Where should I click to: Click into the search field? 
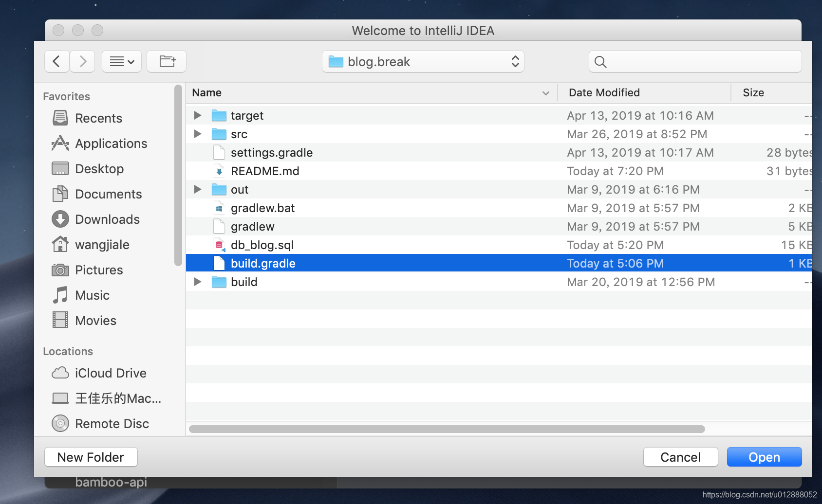pos(695,61)
